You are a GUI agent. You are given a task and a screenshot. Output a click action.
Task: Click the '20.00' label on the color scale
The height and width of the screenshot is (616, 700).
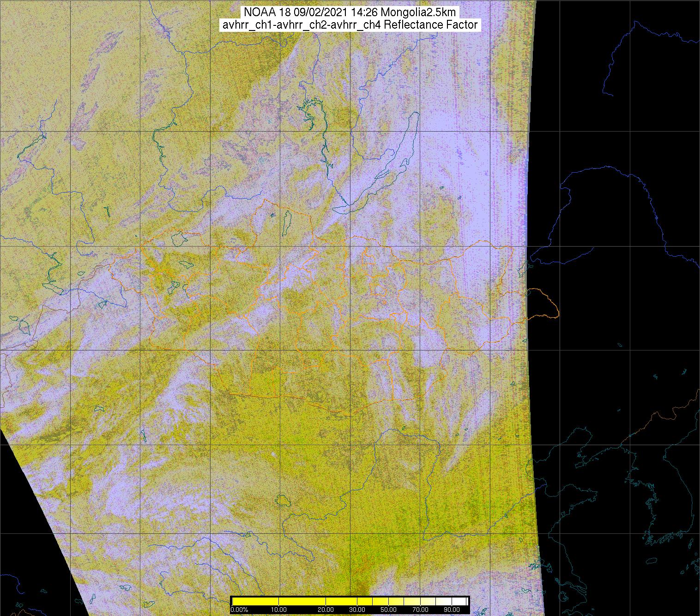[326, 610]
